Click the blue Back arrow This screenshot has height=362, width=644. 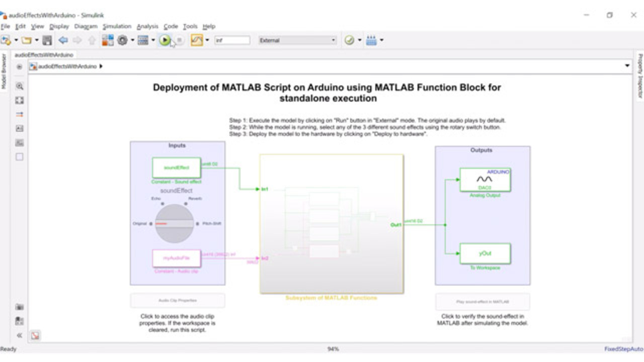[63, 40]
